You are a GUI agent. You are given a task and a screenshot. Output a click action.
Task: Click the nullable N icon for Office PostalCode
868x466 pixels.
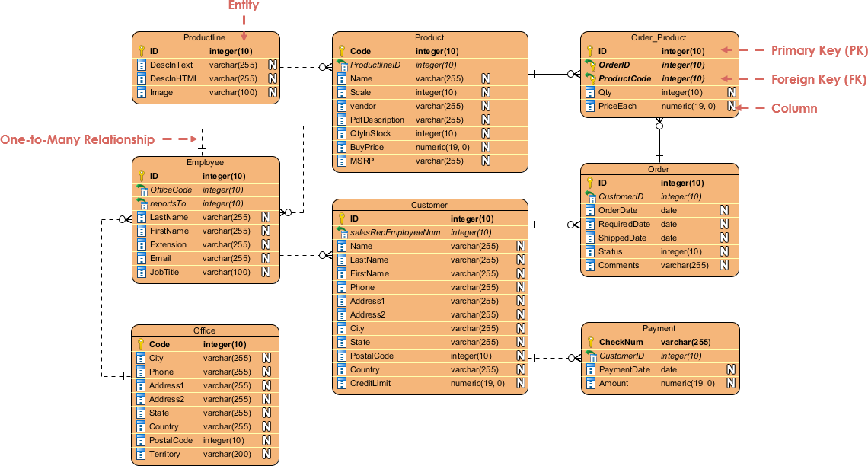[x=266, y=441]
